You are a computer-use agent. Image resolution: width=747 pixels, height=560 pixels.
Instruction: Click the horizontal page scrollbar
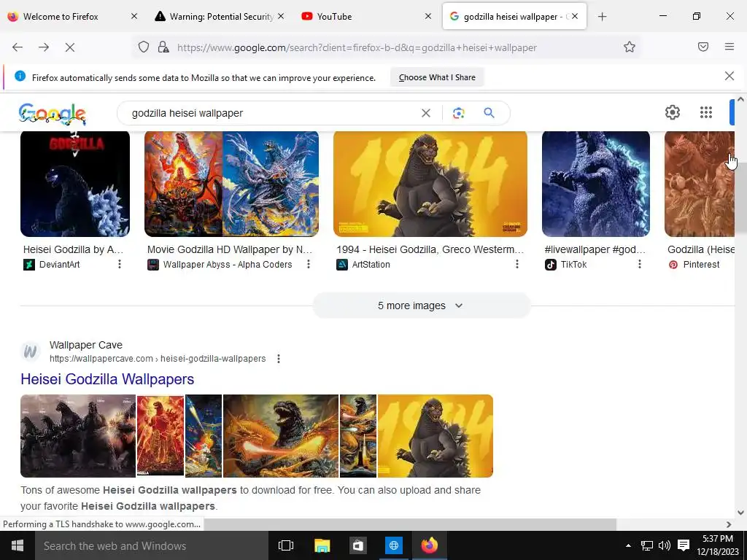point(410,524)
